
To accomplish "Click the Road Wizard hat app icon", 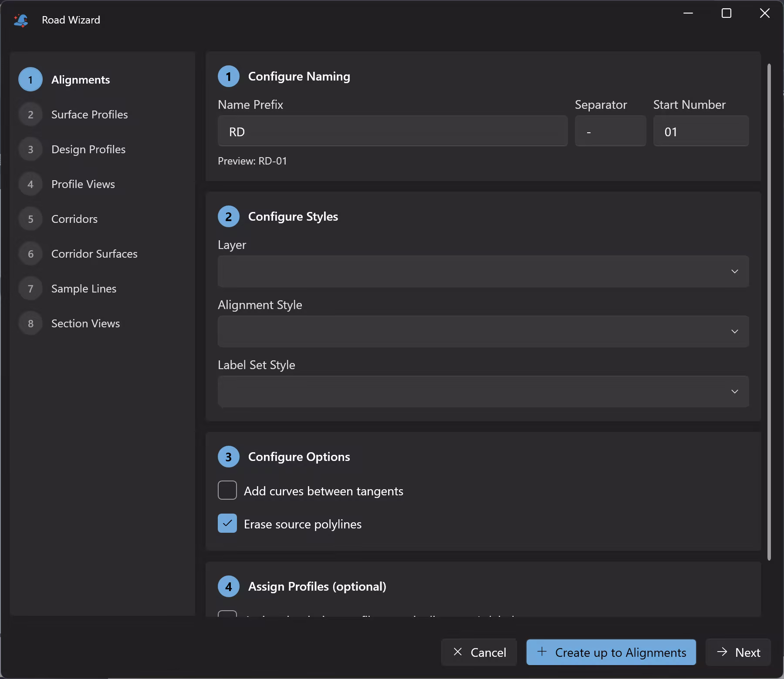I will [20, 20].
